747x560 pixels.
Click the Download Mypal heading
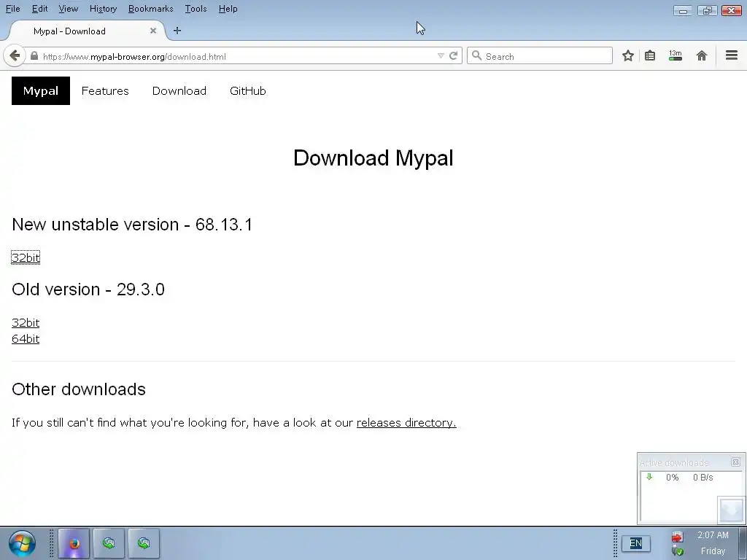373,157
